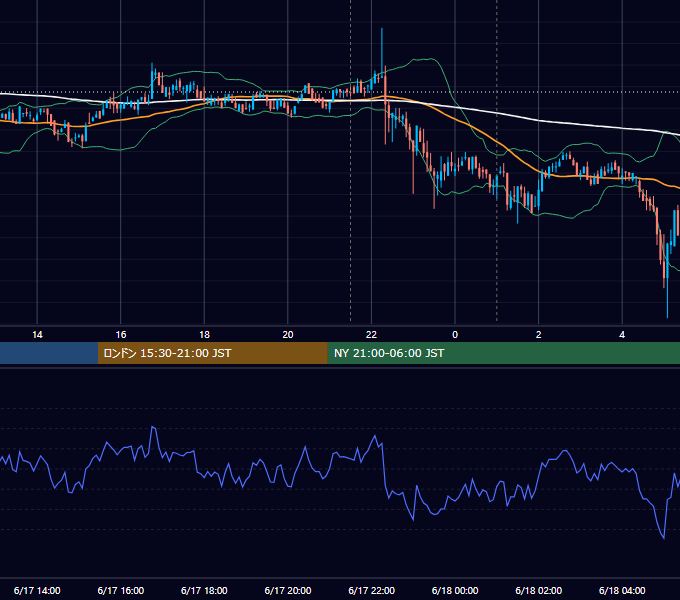Screen dimensions: 680x600
Task: Click the 6/17 14:00 date label
Action: tap(37, 590)
